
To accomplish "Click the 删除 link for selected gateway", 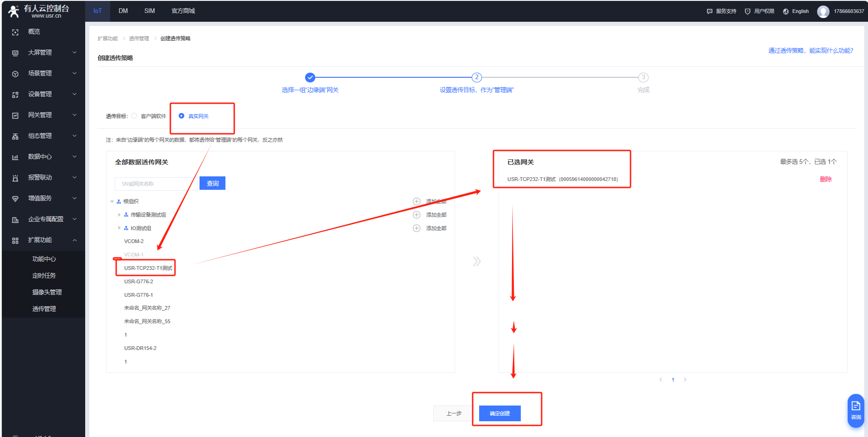I will pos(825,180).
